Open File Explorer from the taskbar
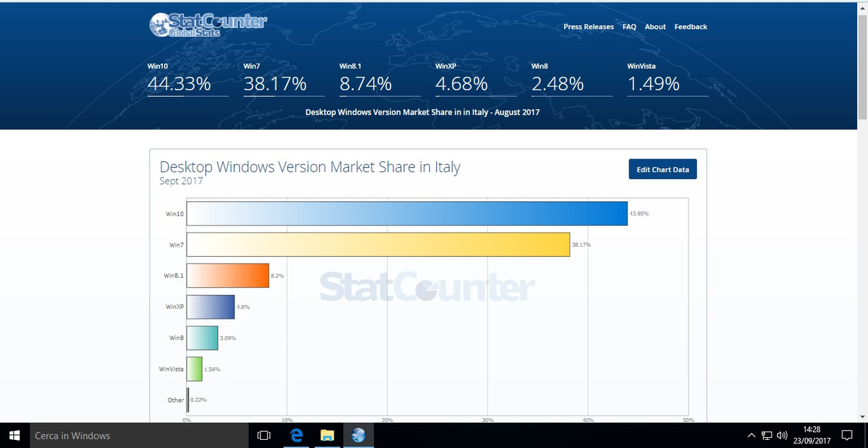The image size is (868, 448). pos(327,435)
